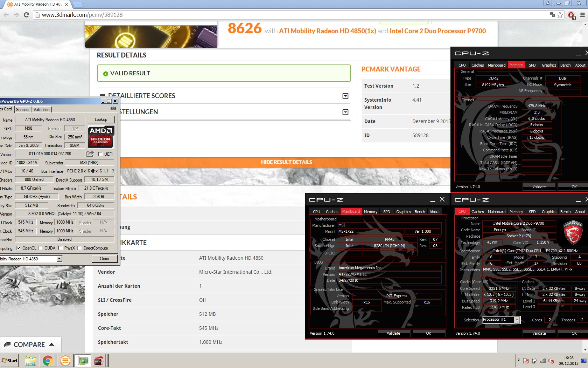The height and width of the screenshot is (368, 588).
Task: Click the browser address bar URL
Action: 82,15
